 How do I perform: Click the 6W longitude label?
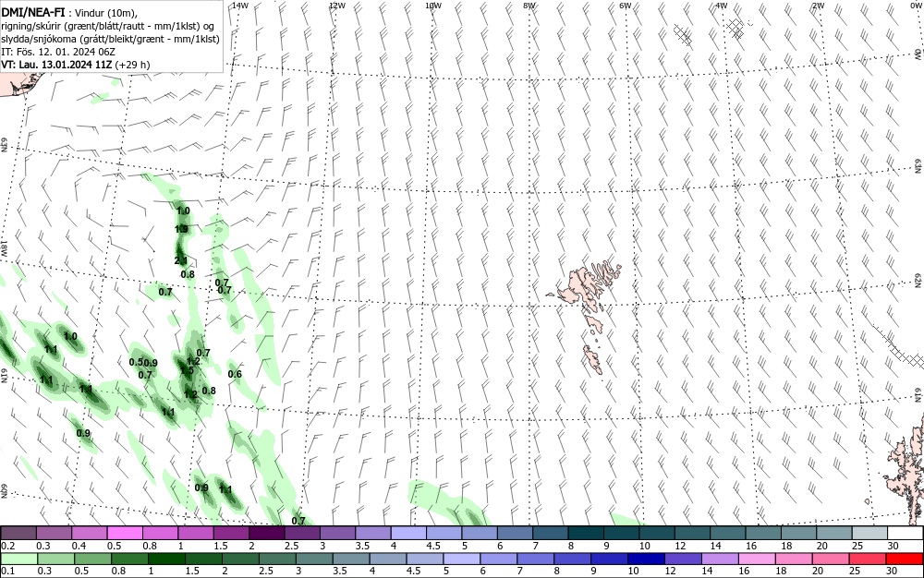point(626,6)
